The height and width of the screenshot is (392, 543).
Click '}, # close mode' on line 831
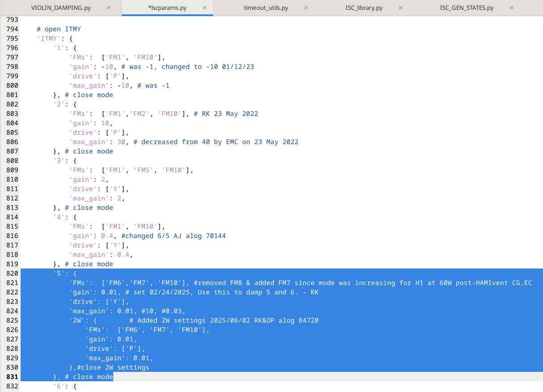click(83, 377)
